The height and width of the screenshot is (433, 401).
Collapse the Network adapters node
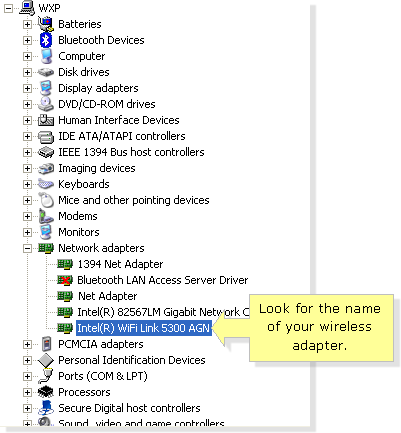pos(27,248)
